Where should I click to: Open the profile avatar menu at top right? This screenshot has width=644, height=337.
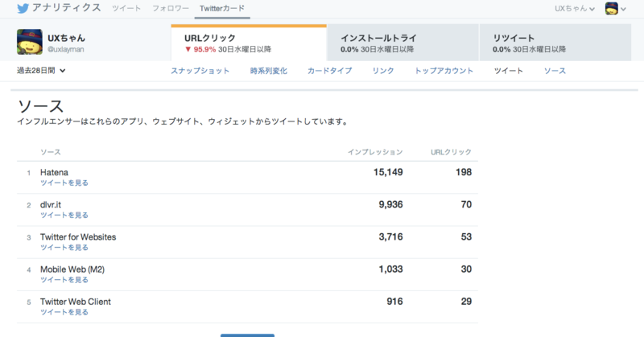615,9
